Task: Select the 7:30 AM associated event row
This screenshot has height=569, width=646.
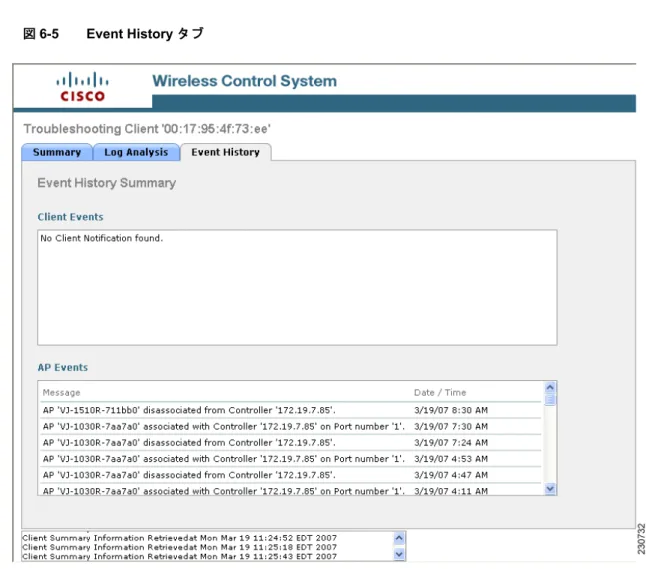Action: click(x=291, y=426)
